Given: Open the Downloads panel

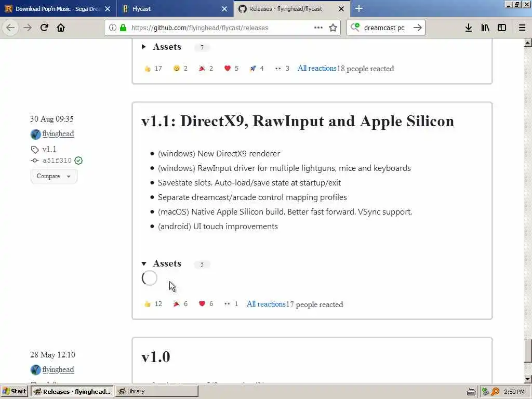Looking at the screenshot, I should (469, 28).
